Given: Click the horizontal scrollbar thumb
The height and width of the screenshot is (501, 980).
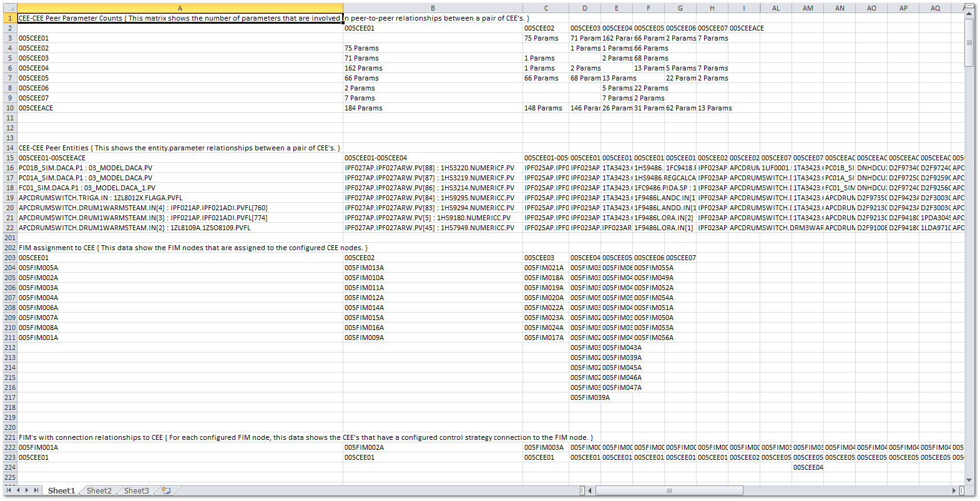Looking at the screenshot, I should [x=669, y=490].
